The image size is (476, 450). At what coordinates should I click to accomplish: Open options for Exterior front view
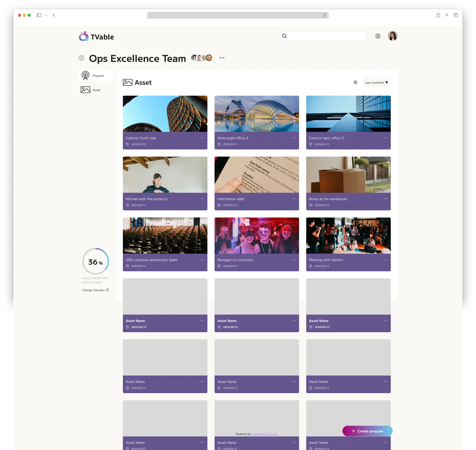pyautogui.click(x=202, y=138)
